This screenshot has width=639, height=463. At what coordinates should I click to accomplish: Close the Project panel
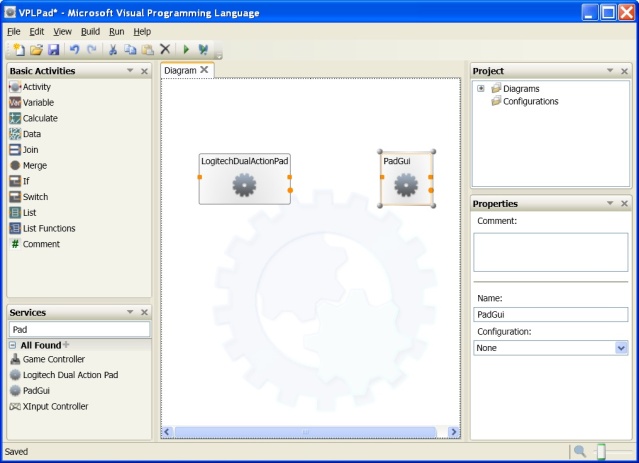(624, 71)
